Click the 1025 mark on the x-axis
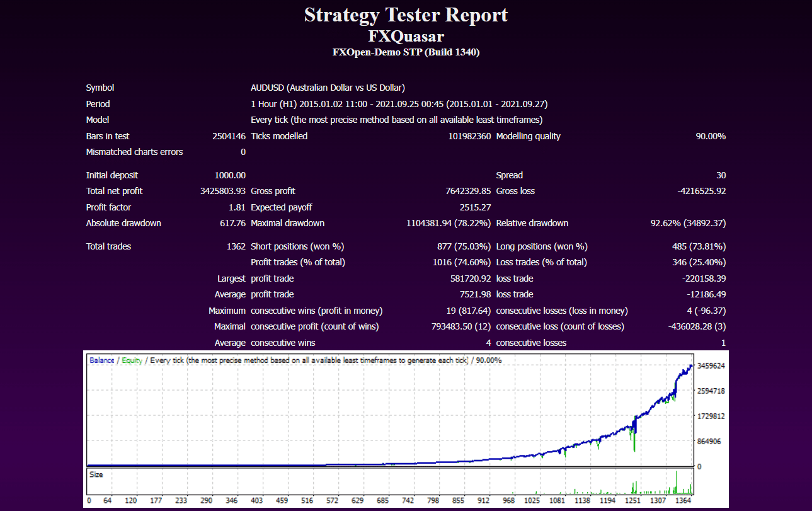The width and height of the screenshot is (812, 511). [x=532, y=500]
